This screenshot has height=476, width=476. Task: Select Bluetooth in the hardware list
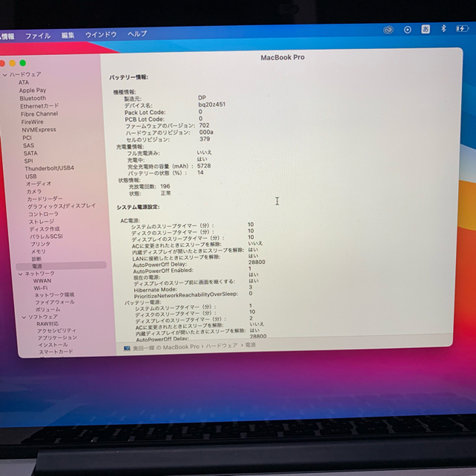[x=33, y=98]
